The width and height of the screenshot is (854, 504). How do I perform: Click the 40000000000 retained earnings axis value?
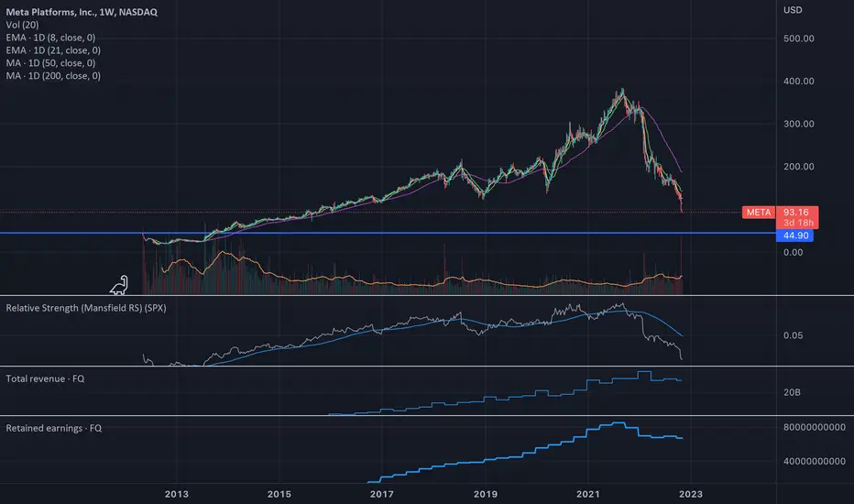(815, 462)
